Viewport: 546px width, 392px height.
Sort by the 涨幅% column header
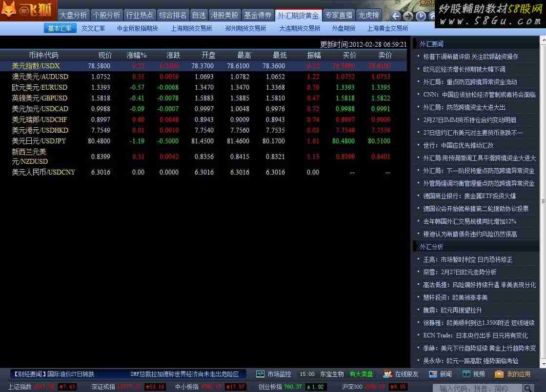pyautogui.click(x=137, y=55)
